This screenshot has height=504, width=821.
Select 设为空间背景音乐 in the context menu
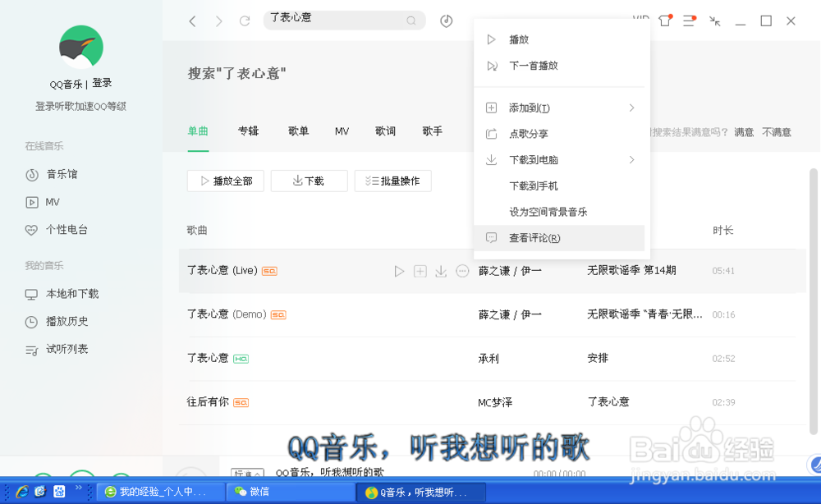559,212
